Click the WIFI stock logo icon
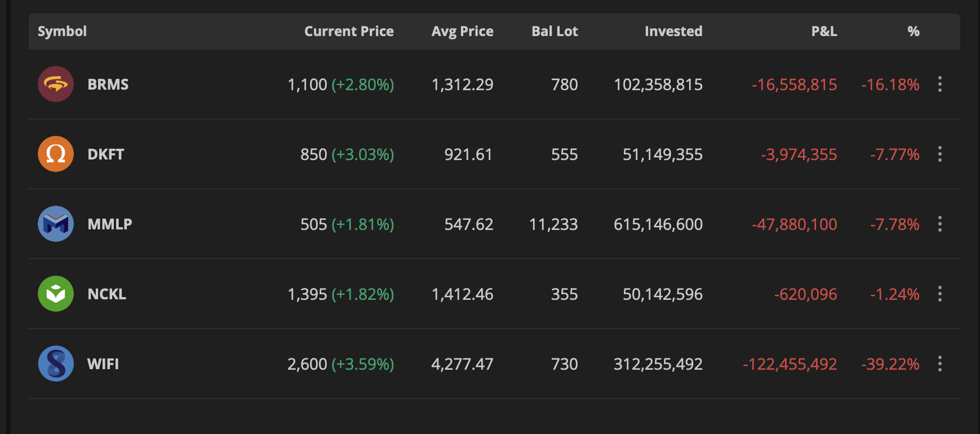The width and height of the screenshot is (980, 434). click(56, 364)
